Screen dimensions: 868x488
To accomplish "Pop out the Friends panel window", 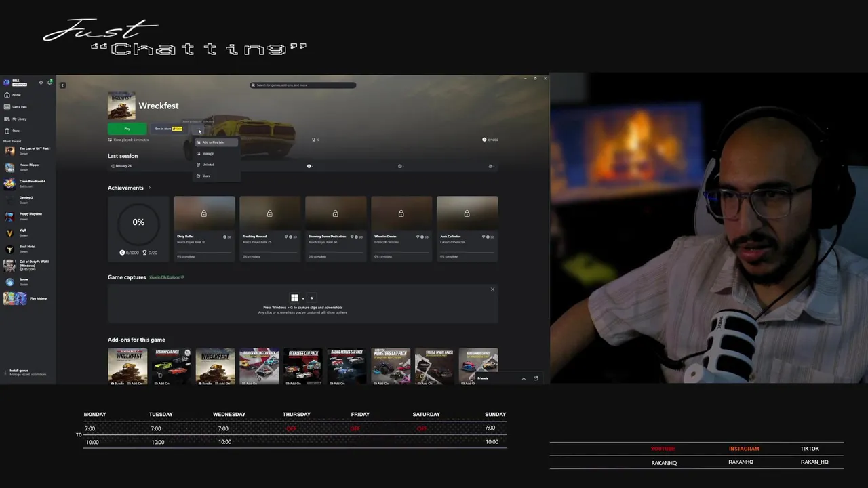I will click(536, 378).
